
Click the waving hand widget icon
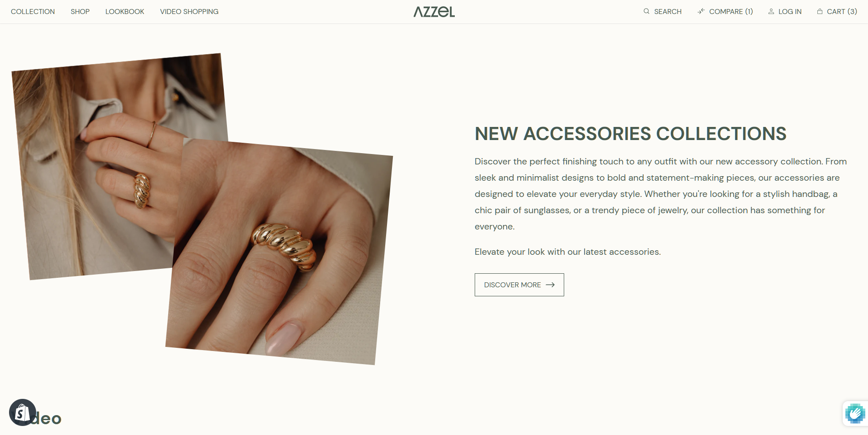click(x=855, y=413)
